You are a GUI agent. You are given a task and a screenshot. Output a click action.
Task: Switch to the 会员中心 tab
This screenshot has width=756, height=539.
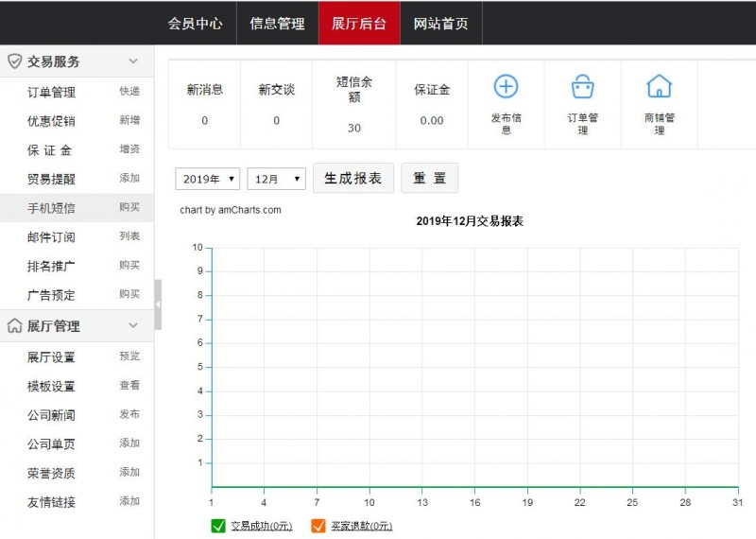(x=195, y=24)
